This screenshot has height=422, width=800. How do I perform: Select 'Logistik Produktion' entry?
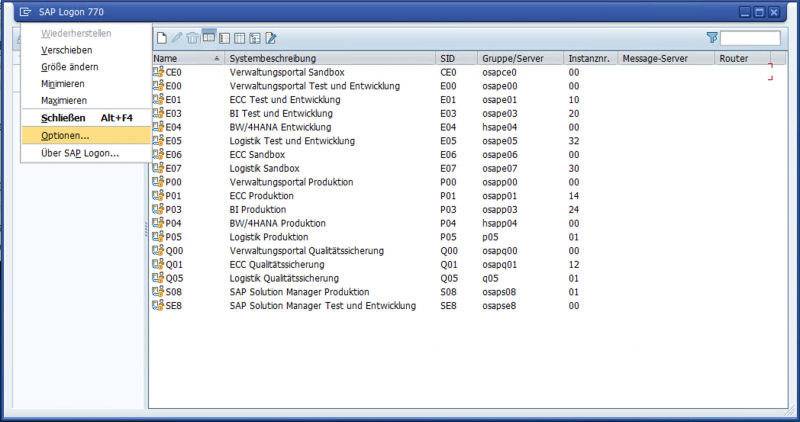tap(269, 237)
